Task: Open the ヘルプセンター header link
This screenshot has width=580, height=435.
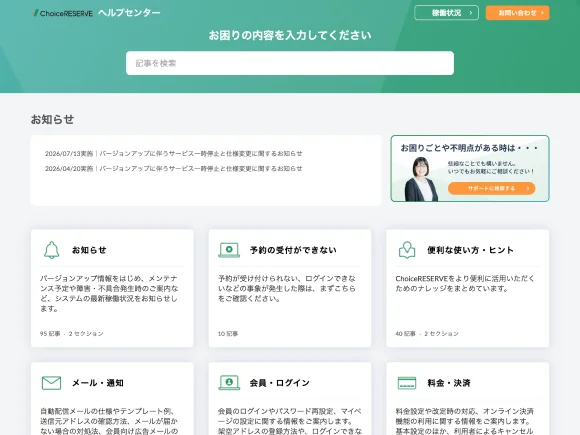Action: (x=129, y=13)
